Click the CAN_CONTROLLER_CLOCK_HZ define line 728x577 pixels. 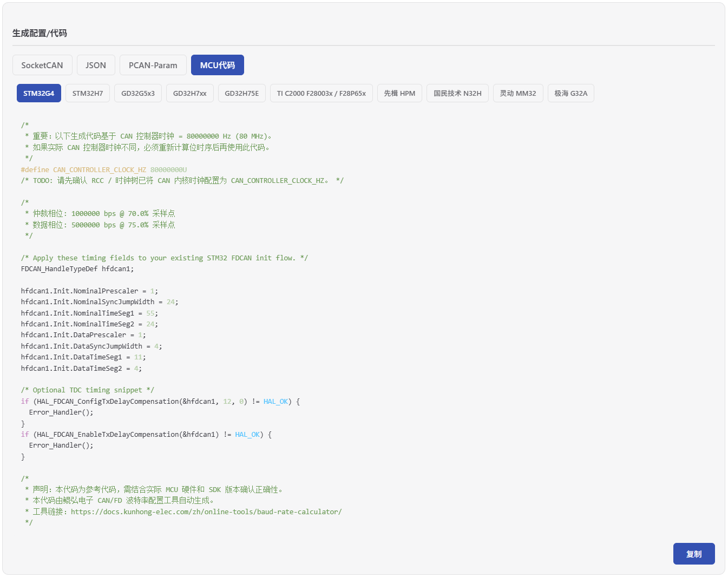pyautogui.click(x=104, y=169)
